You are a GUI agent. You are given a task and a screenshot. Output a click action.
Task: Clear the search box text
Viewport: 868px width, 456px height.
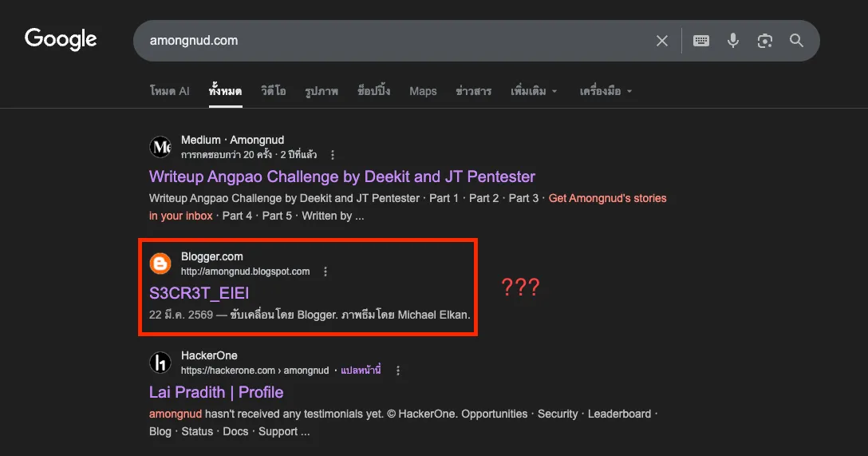click(661, 41)
